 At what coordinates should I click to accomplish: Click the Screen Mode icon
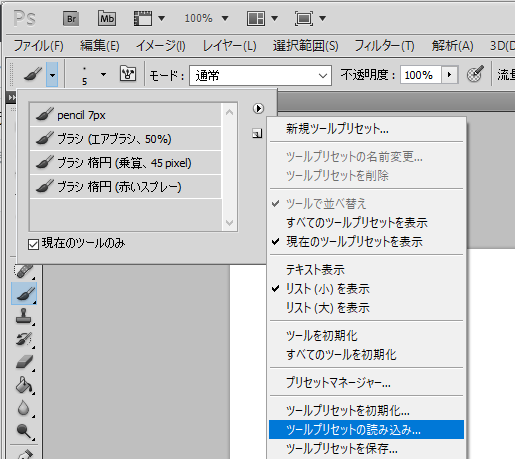point(304,18)
